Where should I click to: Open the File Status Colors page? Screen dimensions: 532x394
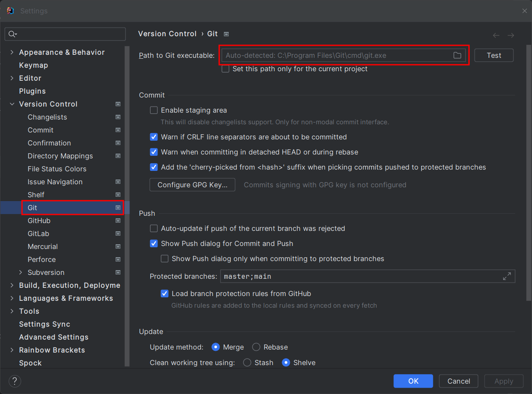coord(57,169)
